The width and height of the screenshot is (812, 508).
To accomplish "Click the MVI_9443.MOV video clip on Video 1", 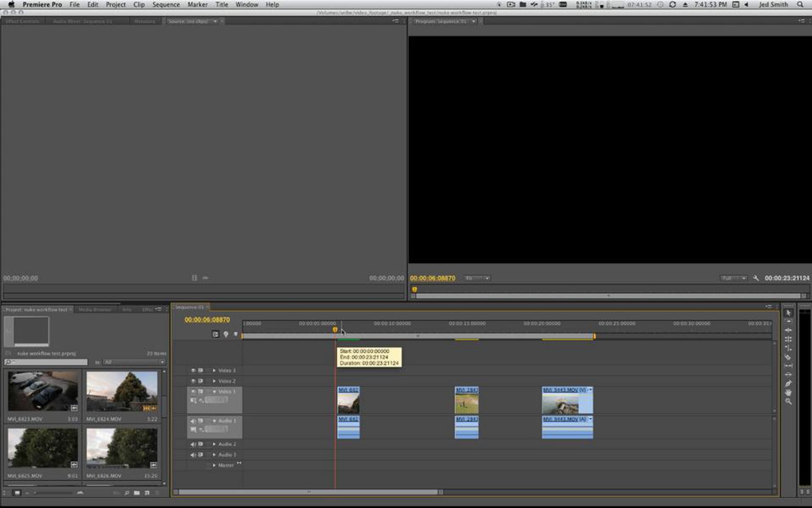I will 567,400.
